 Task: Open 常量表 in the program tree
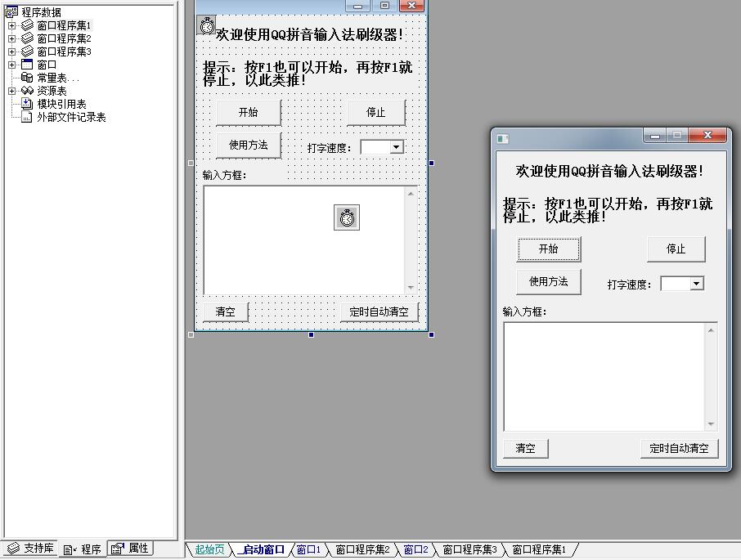57,78
